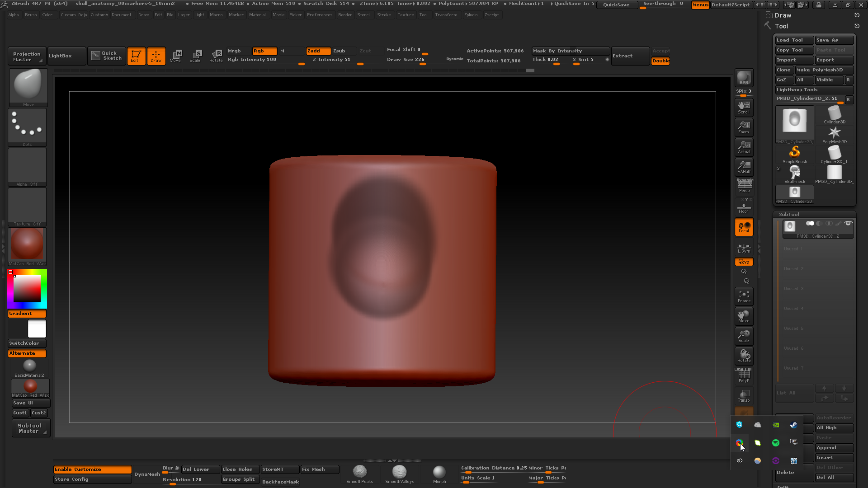This screenshot has height=488, width=868.
Task: Click the Append subtool button
Action: [x=834, y=448]
